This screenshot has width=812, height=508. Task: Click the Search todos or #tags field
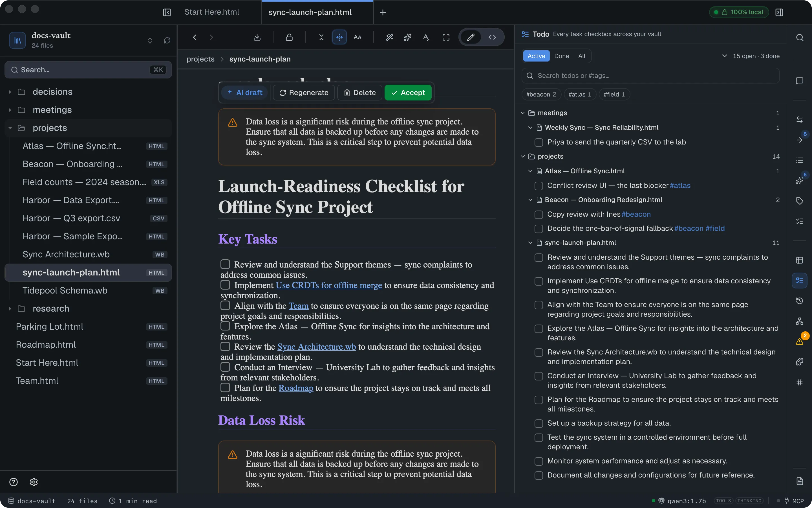pos(650,76)
